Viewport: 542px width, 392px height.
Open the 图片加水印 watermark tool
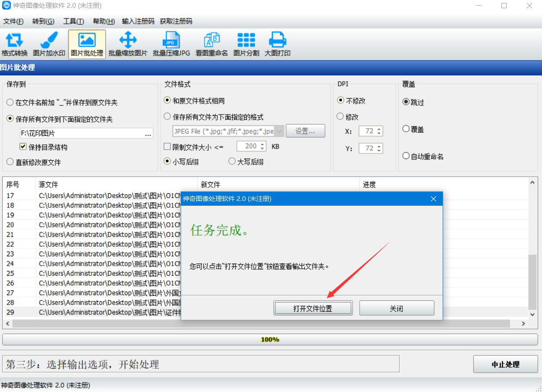click(x=49, y=45)
